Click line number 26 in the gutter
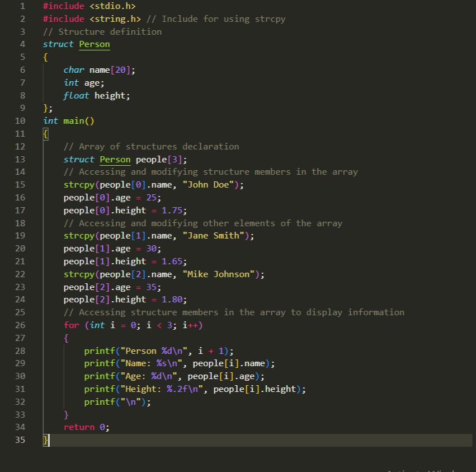The width and height of the screenshot is (476, 472). tap(20, 325)
